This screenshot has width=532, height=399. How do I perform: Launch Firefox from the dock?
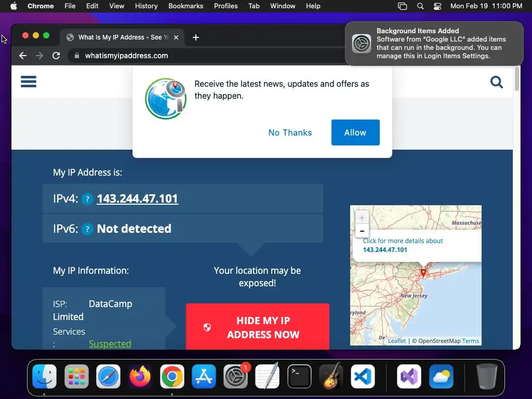click(140, 376)
